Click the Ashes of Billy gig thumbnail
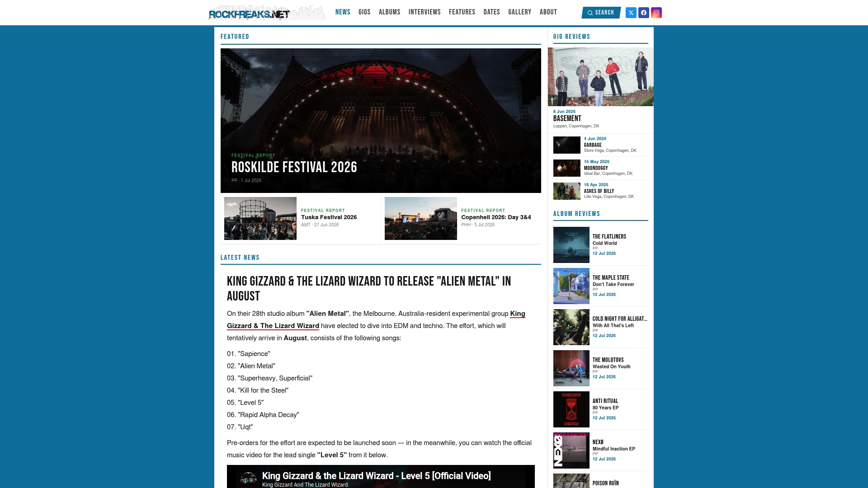Viewport: 868px width, 488px height. [x=566, y=191]
